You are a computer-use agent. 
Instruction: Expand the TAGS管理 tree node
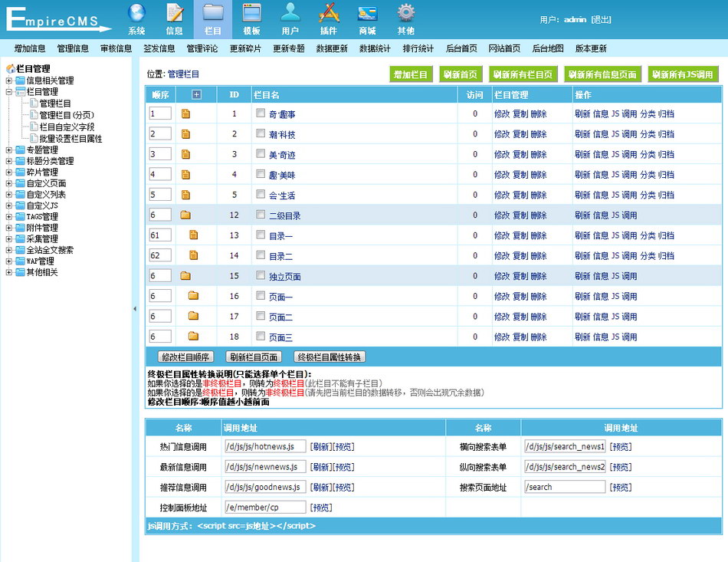point(9,216)
